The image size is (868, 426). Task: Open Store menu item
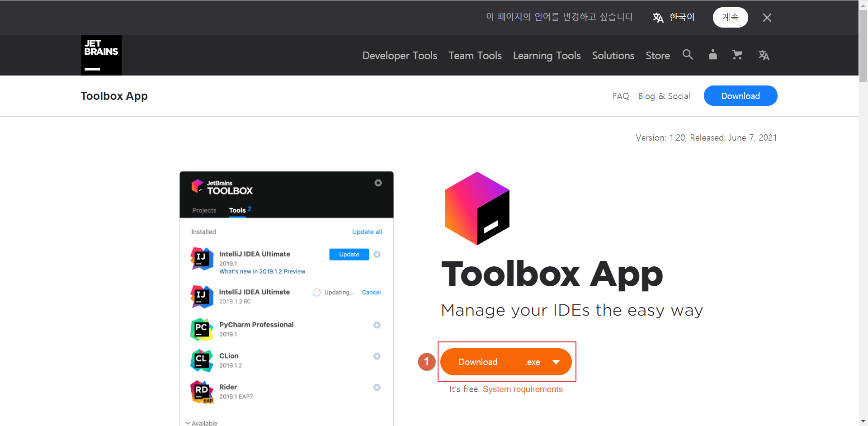tap(658, 56)
